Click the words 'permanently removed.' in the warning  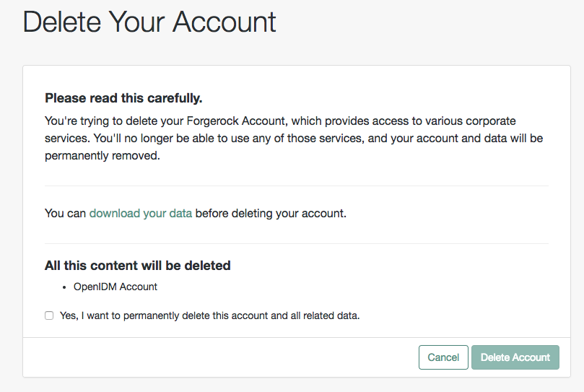[103, 155]
